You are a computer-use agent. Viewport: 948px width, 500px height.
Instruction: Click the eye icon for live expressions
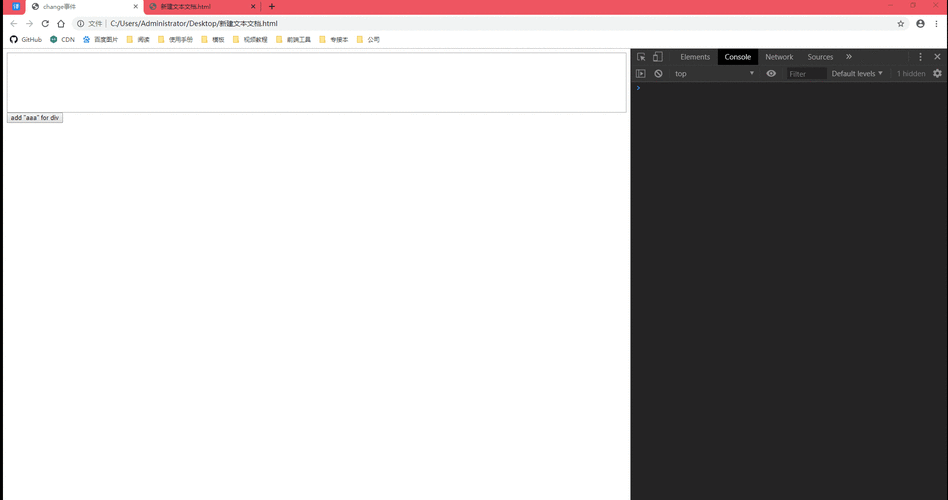(771, 74)
